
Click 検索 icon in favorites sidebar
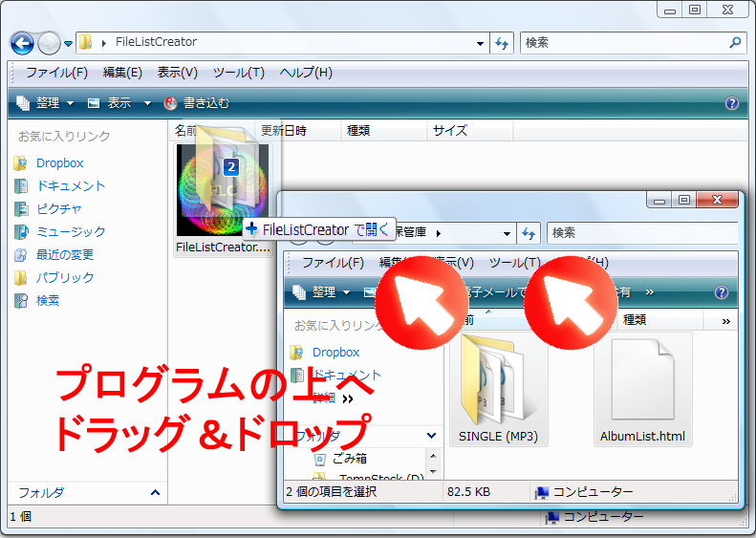point(21,301)
